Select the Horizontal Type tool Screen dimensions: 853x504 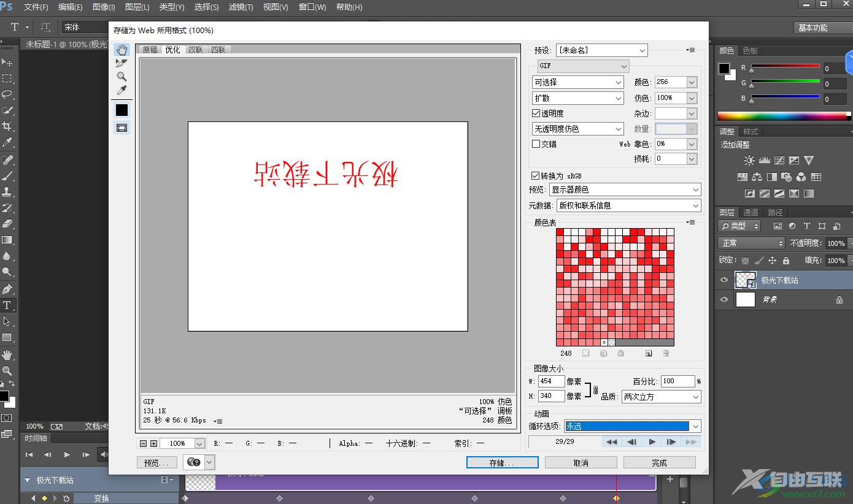(x=7, y=305)
